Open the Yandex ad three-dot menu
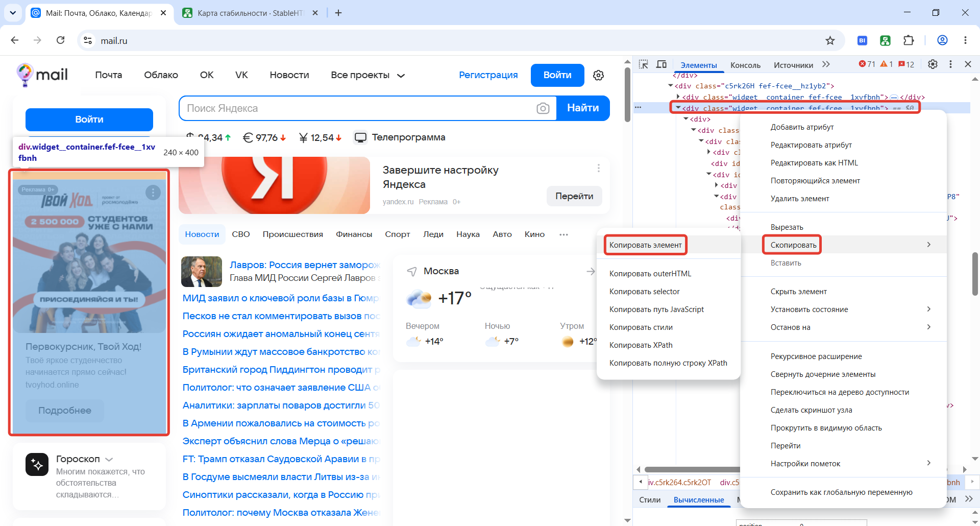This screenshot has height=526, width=980. click(x=599, y=168)
